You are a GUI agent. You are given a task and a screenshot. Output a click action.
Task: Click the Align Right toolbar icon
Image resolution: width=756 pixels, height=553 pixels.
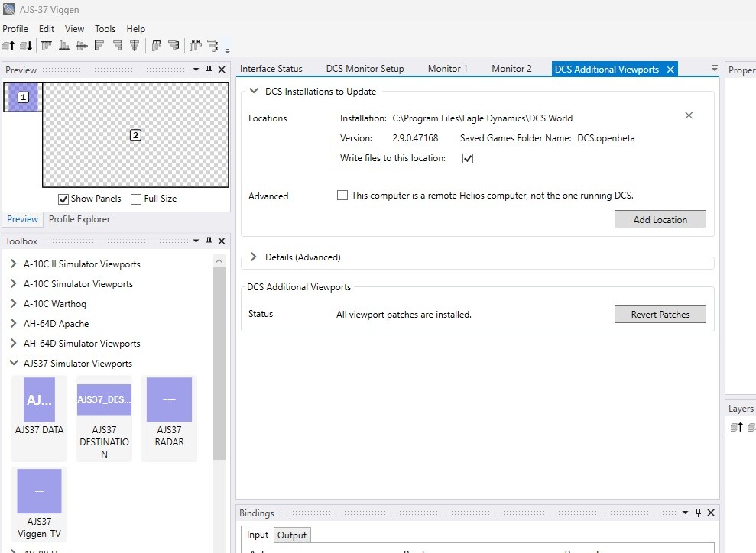click(117, 46)
